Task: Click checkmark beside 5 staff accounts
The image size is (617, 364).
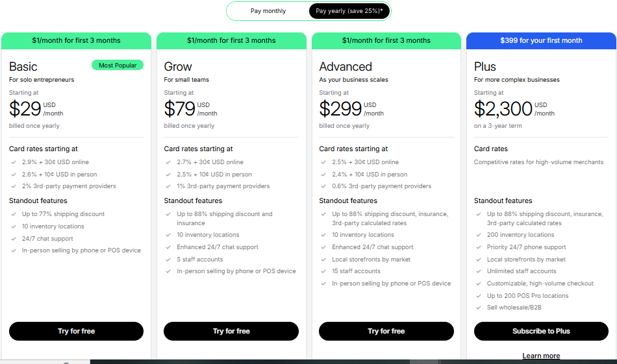Action: click(x=168, y=260)
